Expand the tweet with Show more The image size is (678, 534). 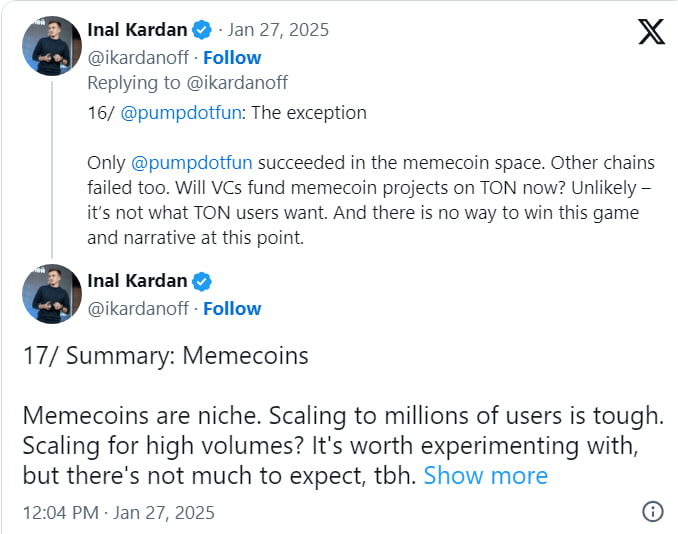[485, 475]
